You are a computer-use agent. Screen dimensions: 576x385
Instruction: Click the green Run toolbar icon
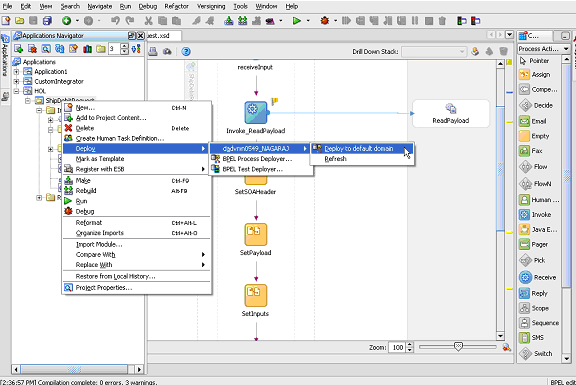[x=296, y=21]
